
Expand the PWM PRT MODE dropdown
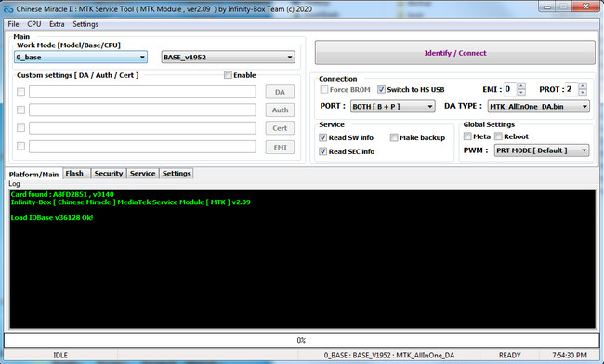click(542, 150)
